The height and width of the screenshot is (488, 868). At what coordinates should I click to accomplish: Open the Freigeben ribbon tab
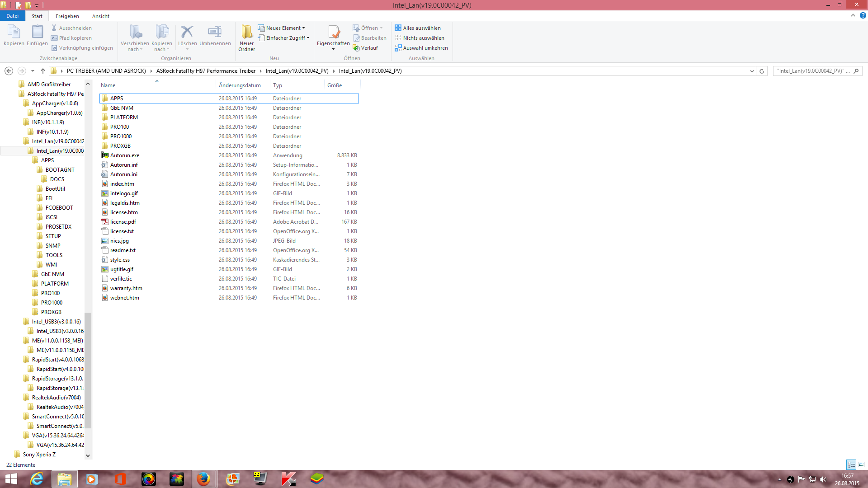point(67,16)
